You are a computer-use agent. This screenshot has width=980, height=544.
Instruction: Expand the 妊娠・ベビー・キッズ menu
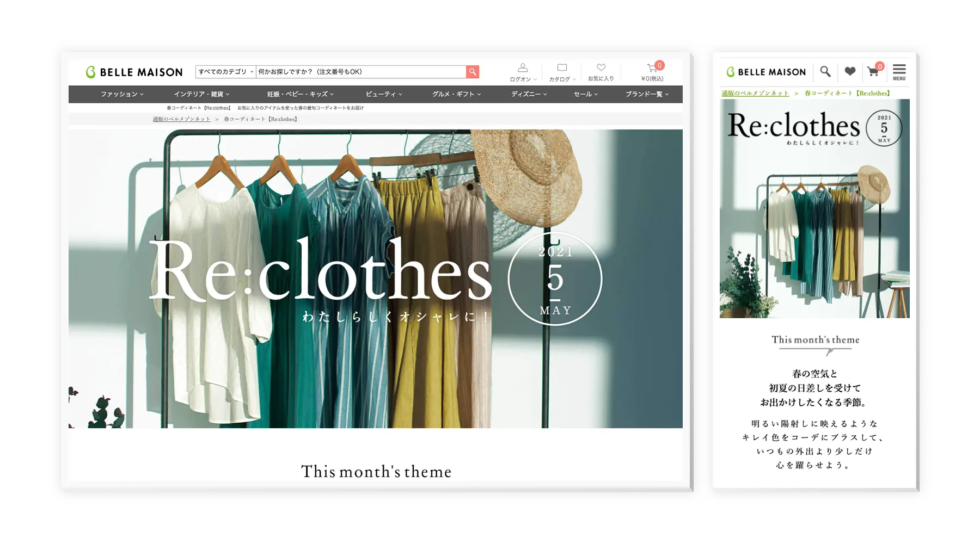coord(301,94)
